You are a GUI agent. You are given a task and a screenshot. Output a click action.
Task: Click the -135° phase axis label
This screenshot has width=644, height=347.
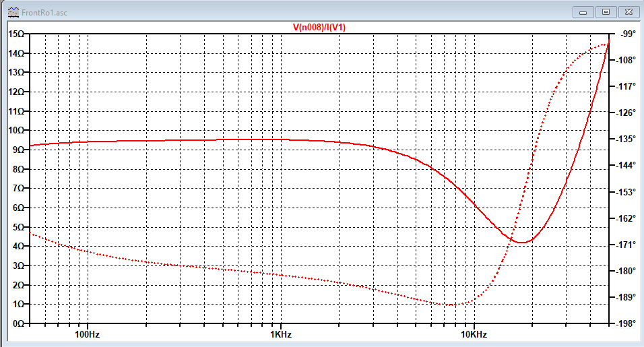[626, 139]
